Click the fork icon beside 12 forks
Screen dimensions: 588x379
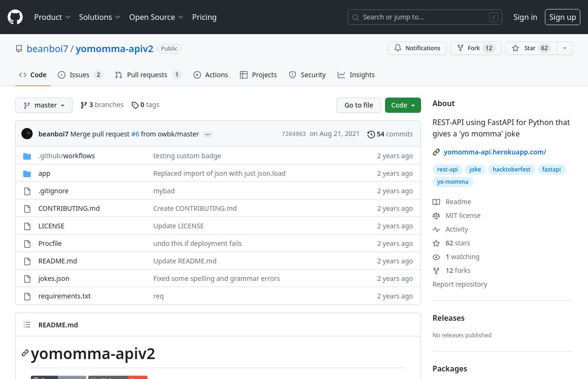[x=436, y=271]
